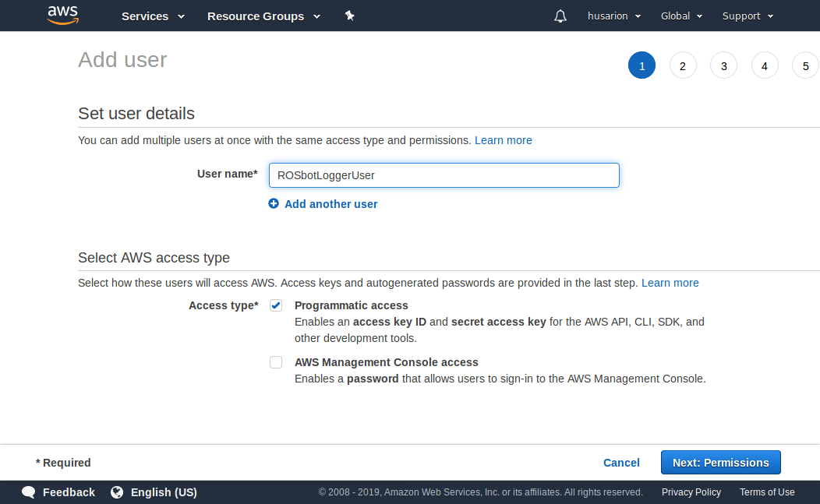
Task: Open the Services dropdown menu
Action: 154,16
